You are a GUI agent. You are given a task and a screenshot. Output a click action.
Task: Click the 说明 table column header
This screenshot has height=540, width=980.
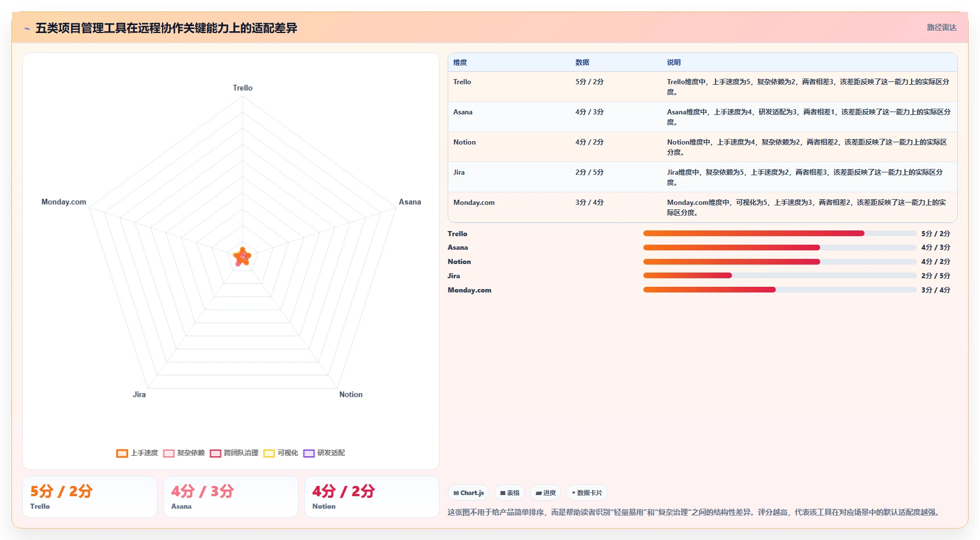pyautogui.click(x=673, y=63)
